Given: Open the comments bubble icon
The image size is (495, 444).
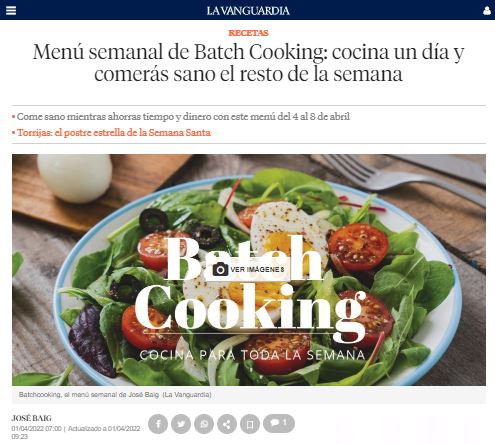Looking at the screenshot, I should 279,423.
